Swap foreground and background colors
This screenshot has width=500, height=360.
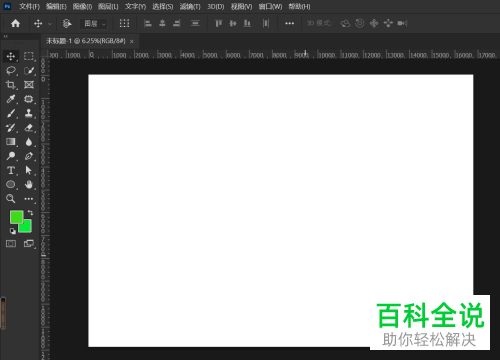[x=30, y=213]
